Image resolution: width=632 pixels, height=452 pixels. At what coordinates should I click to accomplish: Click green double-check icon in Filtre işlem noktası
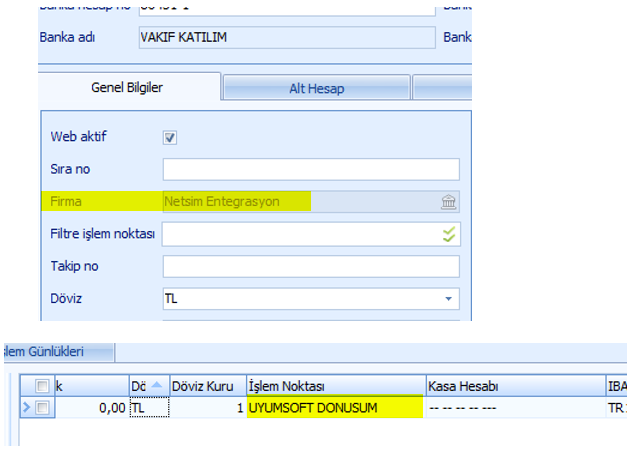449,234
